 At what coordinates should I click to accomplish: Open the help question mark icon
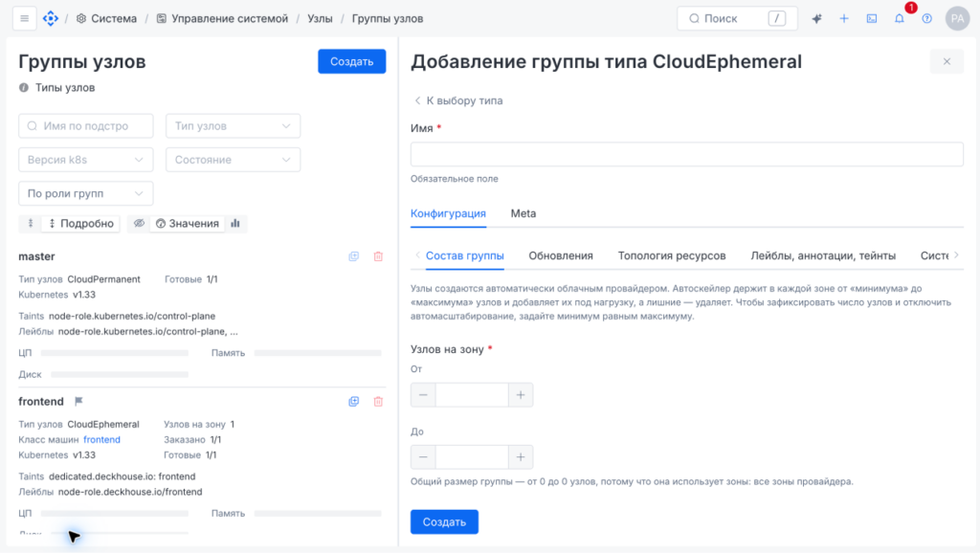click(926, 19)
